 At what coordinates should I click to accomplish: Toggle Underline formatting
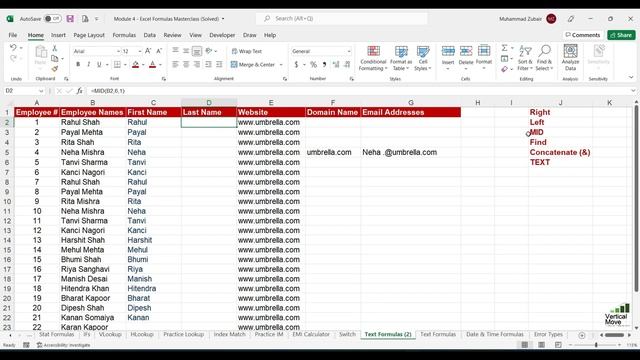(99, 64)
